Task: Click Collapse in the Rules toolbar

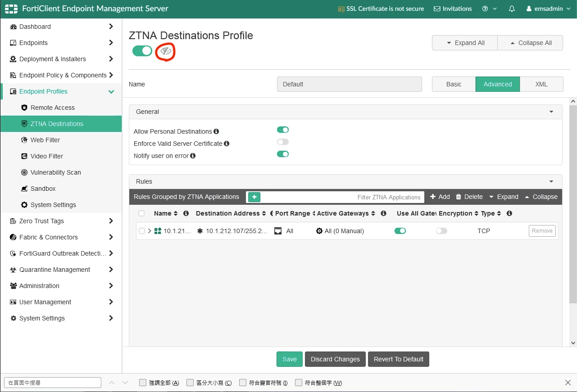Action: coord(541,197)
